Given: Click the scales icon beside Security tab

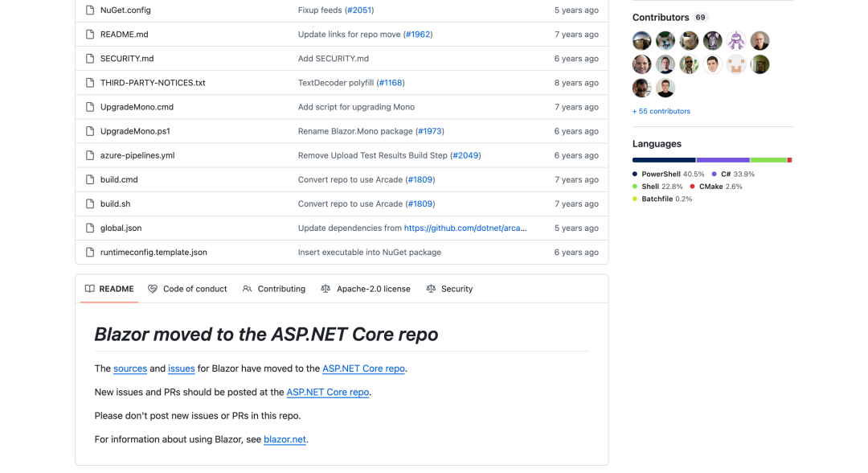Looking at the screenshot, I should [431, 289].
